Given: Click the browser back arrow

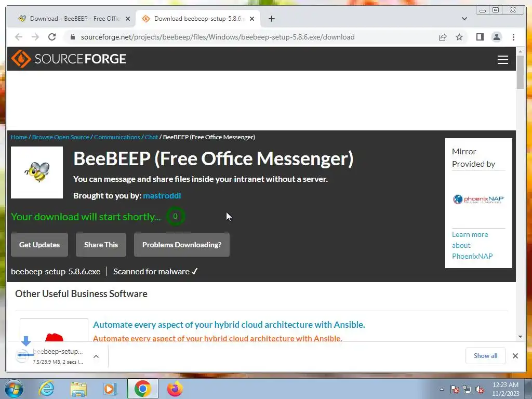Looking at the screenshot, I should pos(19,37).
